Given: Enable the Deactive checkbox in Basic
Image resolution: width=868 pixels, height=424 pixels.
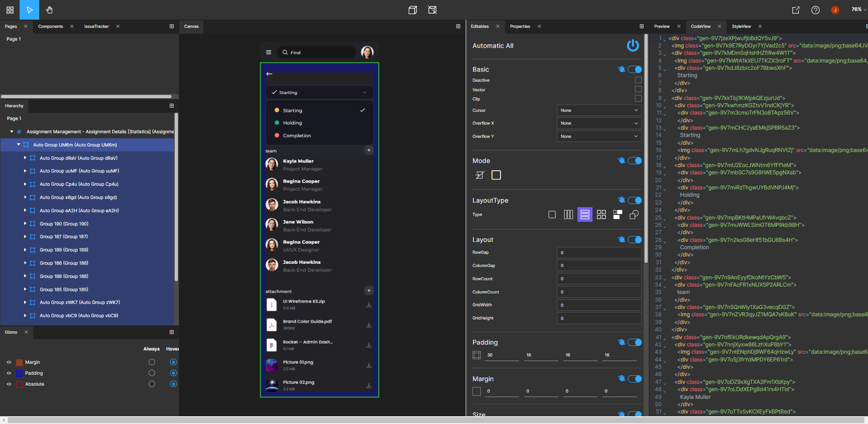Looking at the screenshot, I should tap(638, 79).
